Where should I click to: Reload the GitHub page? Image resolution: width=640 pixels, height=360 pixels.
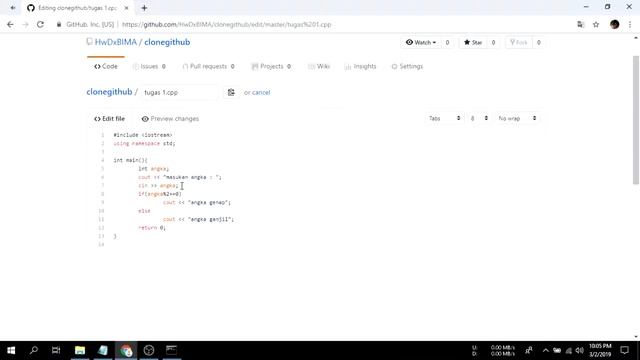point(40,24)
